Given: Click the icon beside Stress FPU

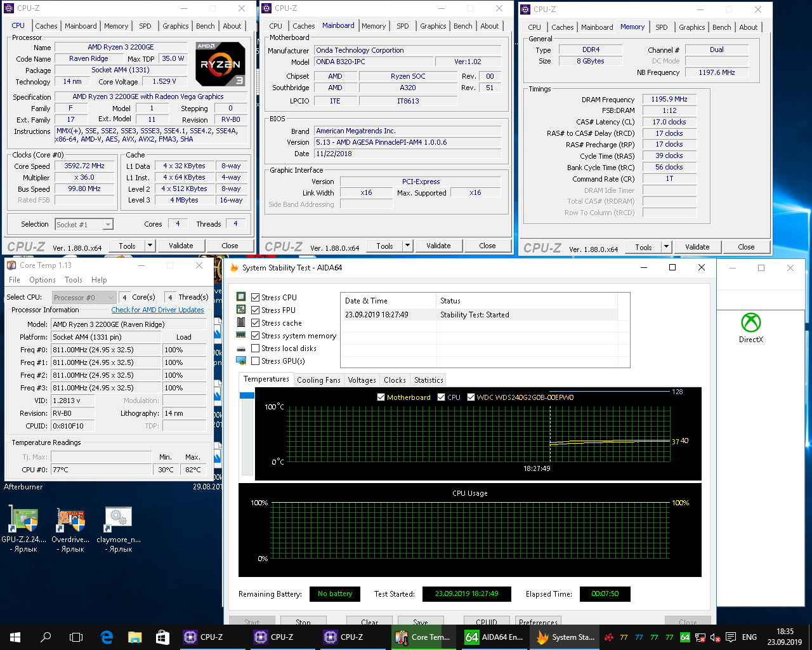Looking at the screenshot, I should click(x=241, y=310).
